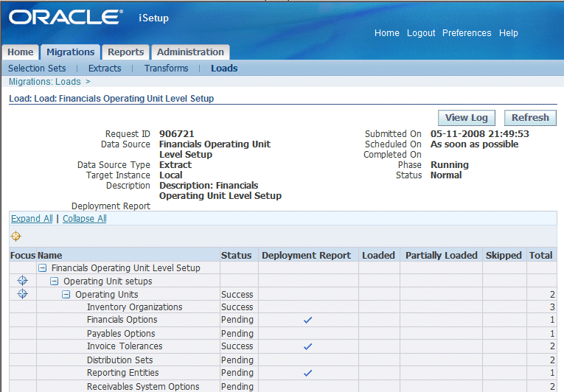This screenshot has height=392, width=564.
Task: Open deployment report checkmark for Financials Options
Action: coord(307,320)
